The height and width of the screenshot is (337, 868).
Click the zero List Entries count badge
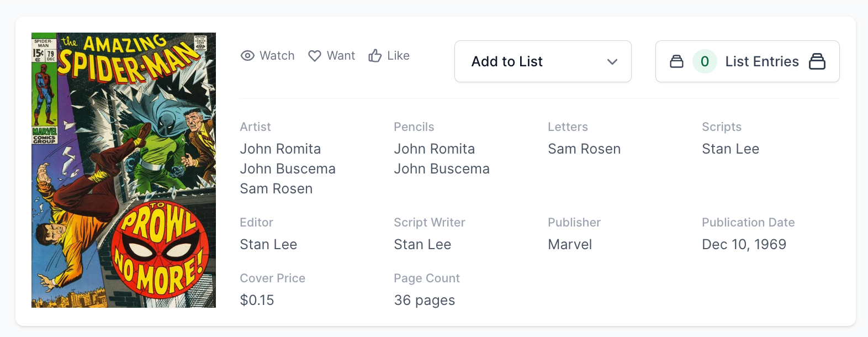705,61
